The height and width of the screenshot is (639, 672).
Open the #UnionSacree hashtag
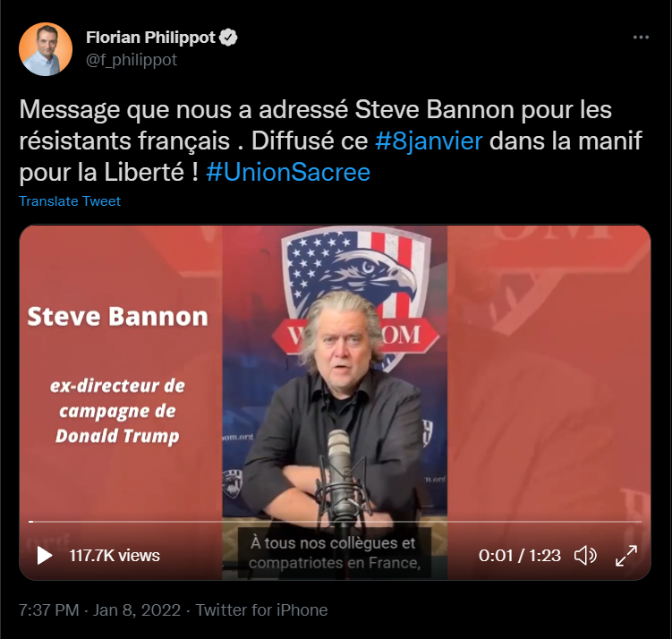click(x=288, y=173)
